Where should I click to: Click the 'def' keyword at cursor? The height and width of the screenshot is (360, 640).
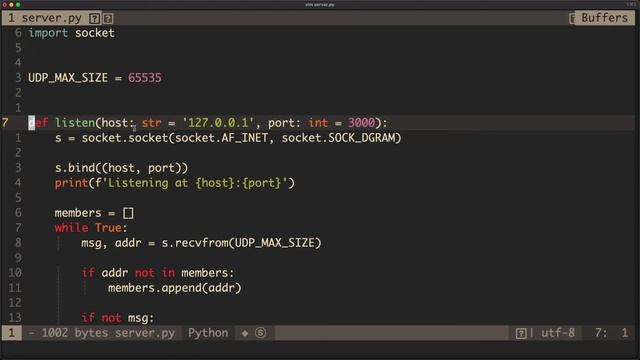tap(38, 123)
